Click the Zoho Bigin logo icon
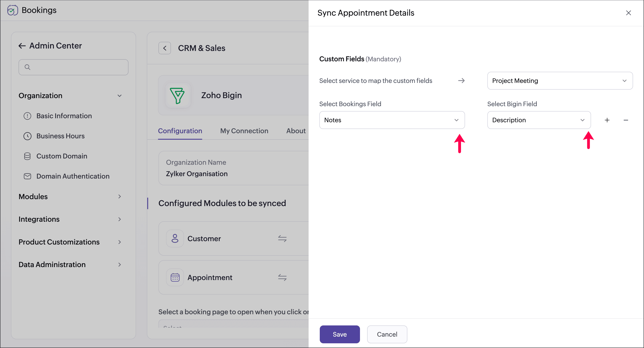This screenshot has width=644, height=348. [x=177, y=95]
